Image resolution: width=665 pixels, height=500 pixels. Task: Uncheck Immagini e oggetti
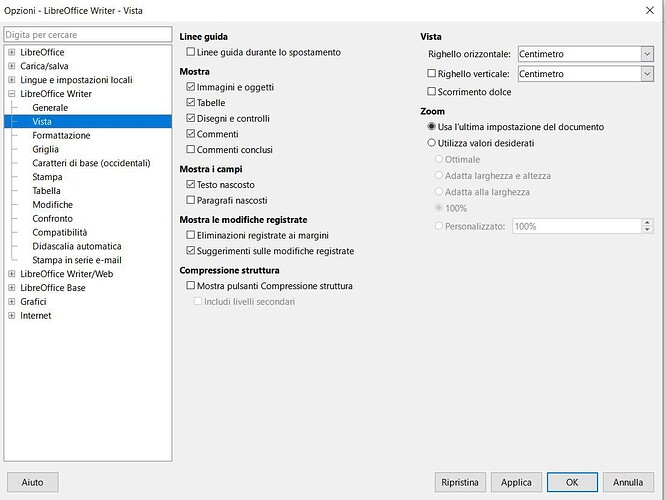click(x=191, y=87)
